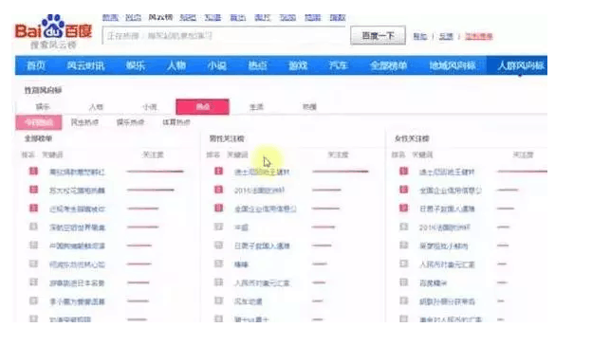Open 汽车 in the blue navigation bar
This screenshot has height=364, width=592.
coord(338,65)
